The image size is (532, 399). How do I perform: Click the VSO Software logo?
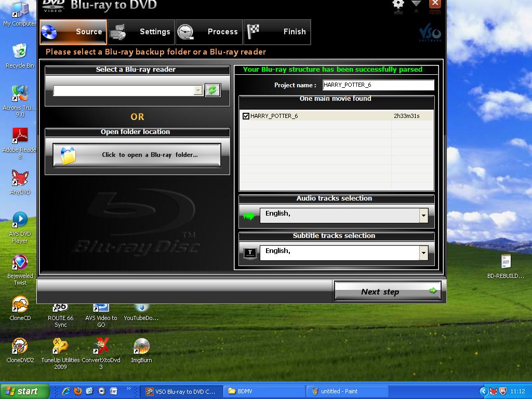point(430,33)
